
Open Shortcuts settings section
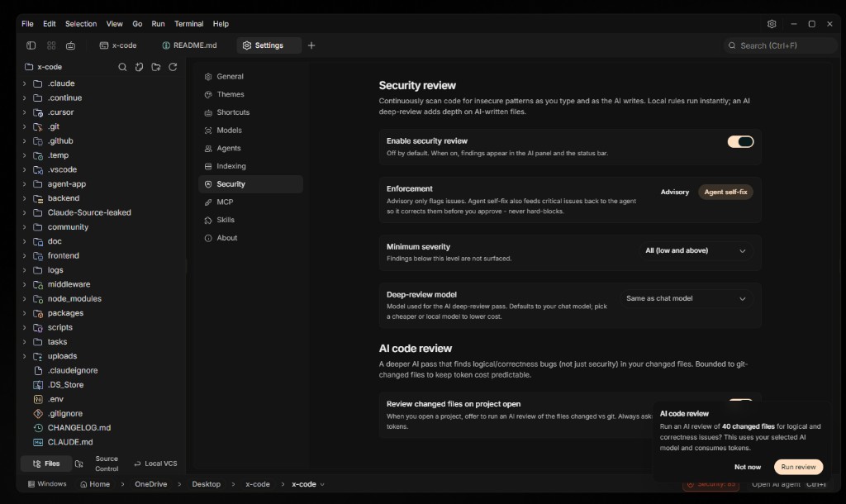(x=250, y=112)
